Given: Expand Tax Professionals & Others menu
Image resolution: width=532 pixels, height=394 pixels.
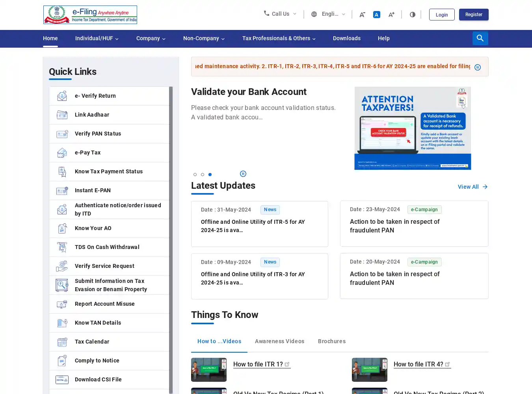Looking at the screenshot, I should (279, 38).
